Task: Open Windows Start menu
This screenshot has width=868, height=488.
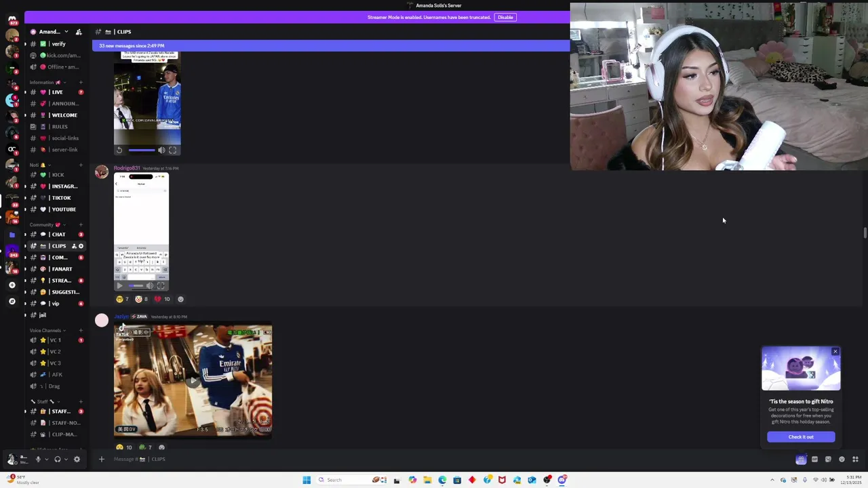Action: 307,480
